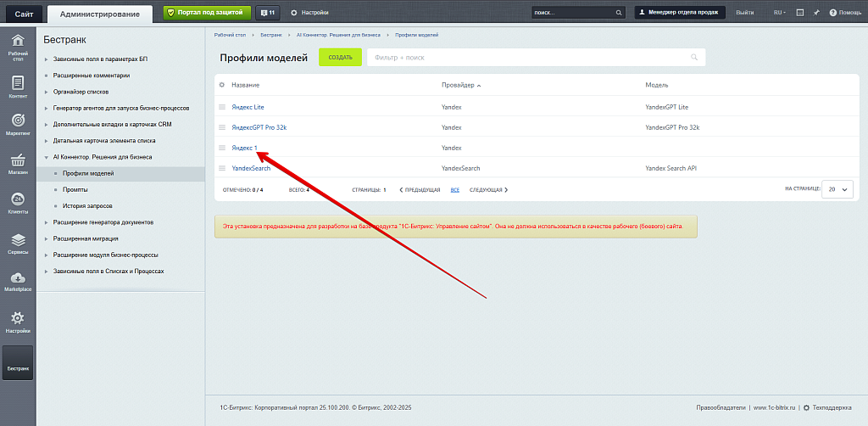Click the search magnifier in filter field
Image resolution: width=868 pixels, height=426 pixels.
tap(694, 58)
